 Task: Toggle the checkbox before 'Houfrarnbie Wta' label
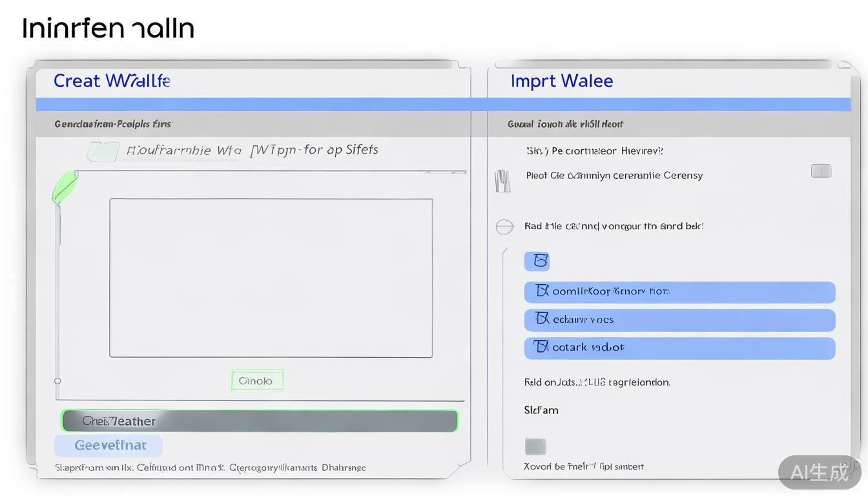click(x=103, y=152)
